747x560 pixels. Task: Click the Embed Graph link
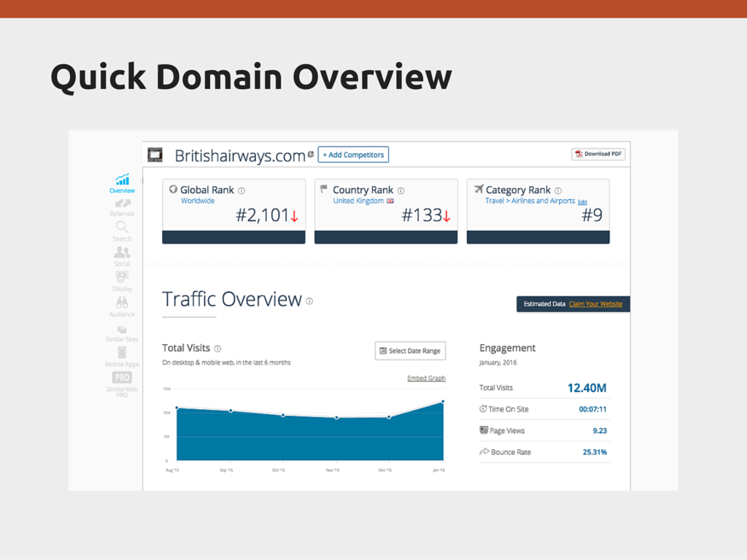(426, 378)
